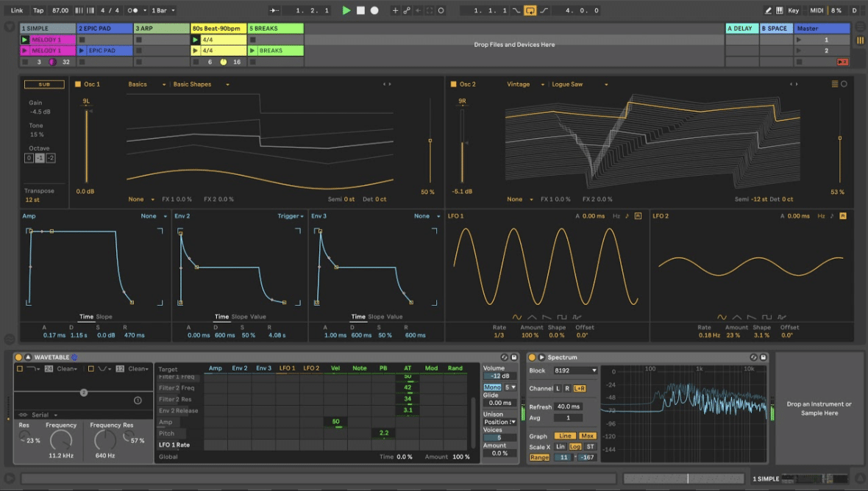Open Logue Saw wavetable dropdown
Image resolution: width=868 pixels, height=491 pixels.
580,85
